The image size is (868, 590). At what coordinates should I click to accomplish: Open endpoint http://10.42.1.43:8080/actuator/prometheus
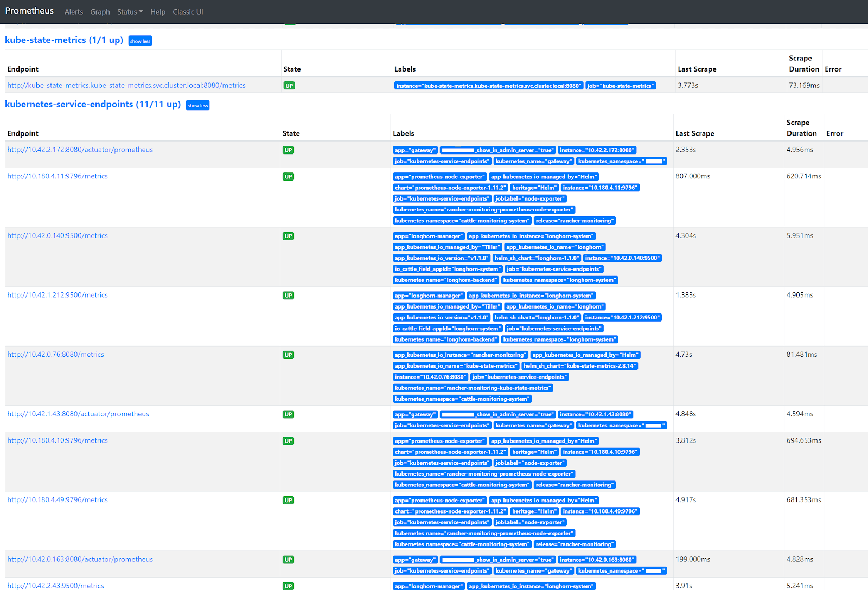(x=78, y=413)
